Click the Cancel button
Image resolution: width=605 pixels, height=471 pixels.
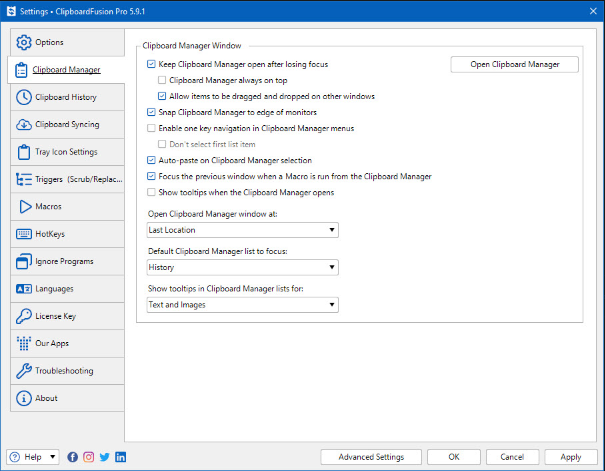[x=512, y=457]
